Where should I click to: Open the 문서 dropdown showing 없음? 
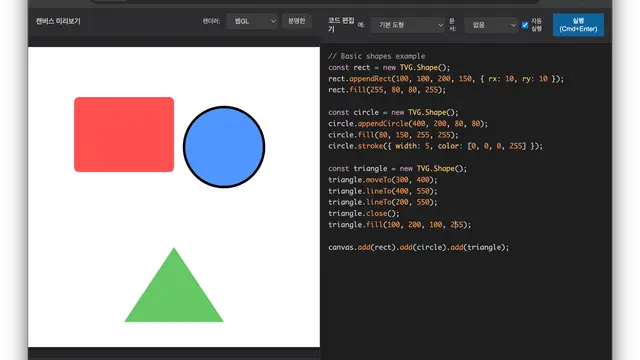(491, 25)
